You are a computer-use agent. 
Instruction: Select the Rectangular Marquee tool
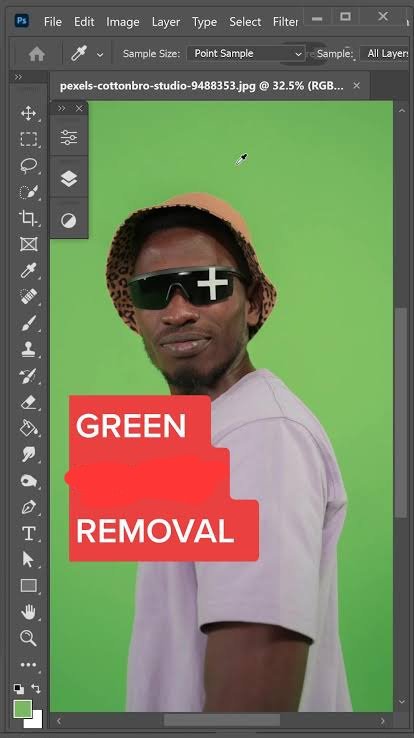(x=28, y=139)
